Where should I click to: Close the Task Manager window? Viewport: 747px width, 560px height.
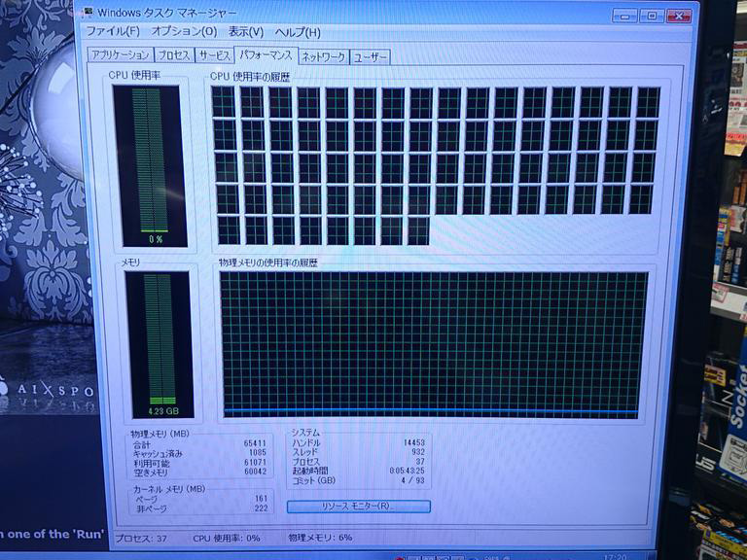(679, 17)
